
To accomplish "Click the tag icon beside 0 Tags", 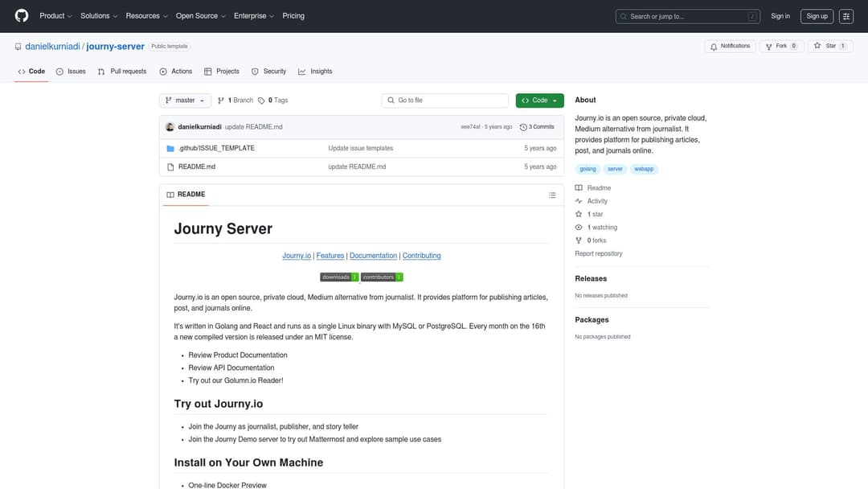I will click(261, 101).
